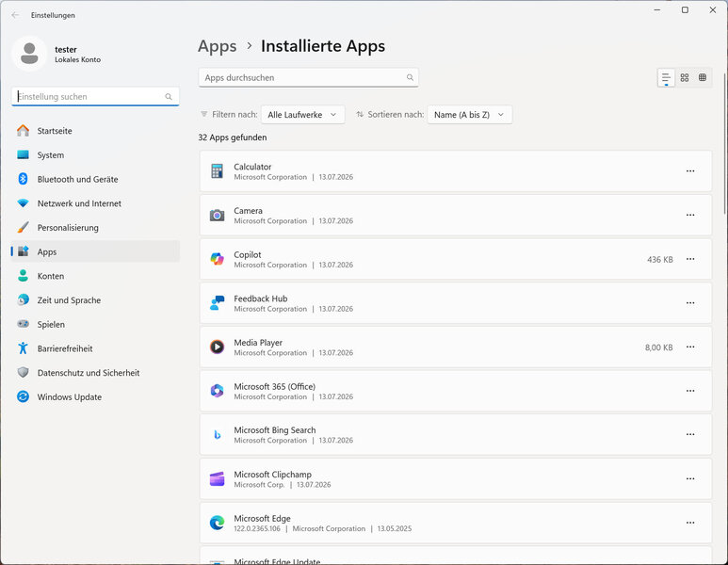Click the Apps durchsuchen search field

(x=308, y=77)
